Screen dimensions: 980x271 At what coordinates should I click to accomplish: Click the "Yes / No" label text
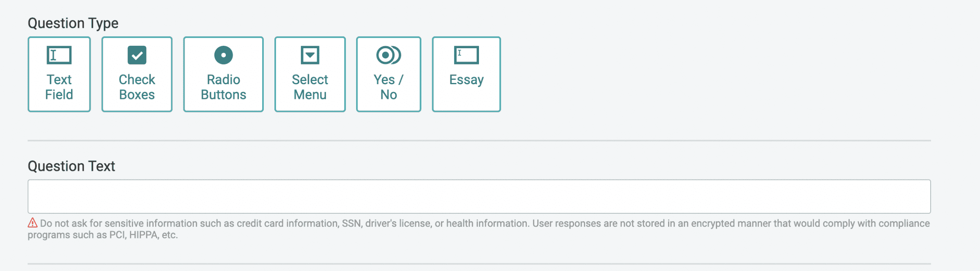click(389, 87)
